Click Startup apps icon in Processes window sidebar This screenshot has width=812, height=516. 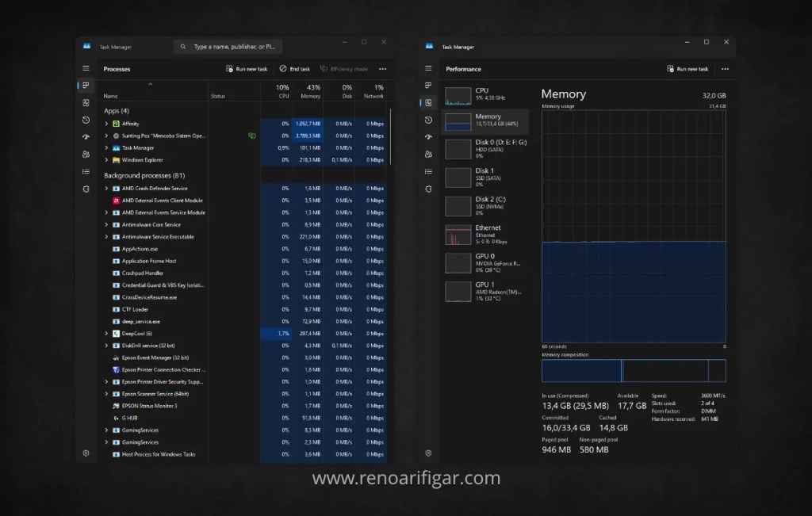pos(86,136)
